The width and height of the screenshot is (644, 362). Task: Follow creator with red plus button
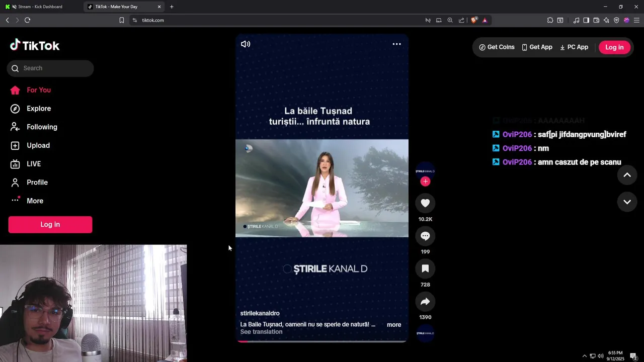(x=425, y=182)
